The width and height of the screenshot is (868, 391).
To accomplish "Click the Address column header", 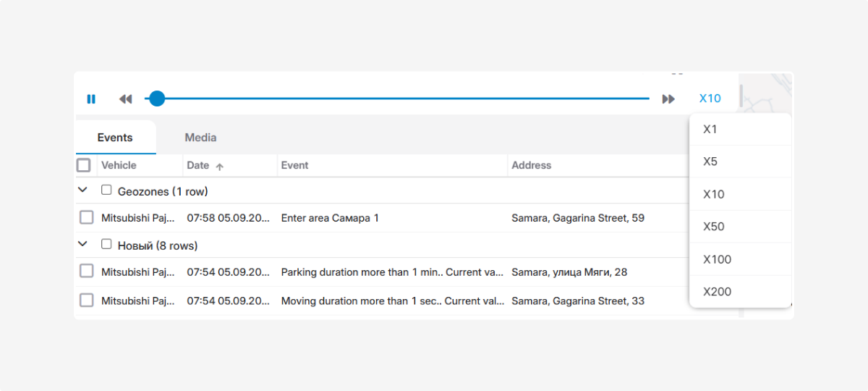I will pyautogui.click(x=531, y=166).
